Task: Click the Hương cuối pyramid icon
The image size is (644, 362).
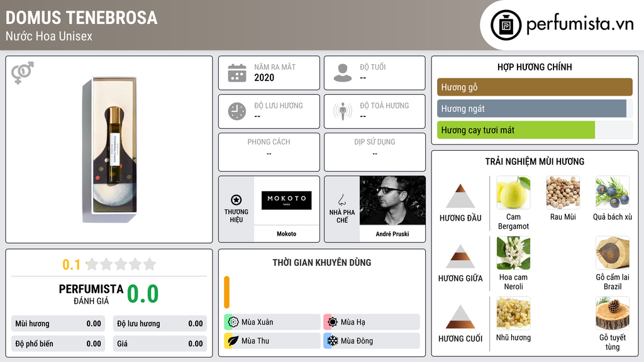Action: tap(460, 317)
